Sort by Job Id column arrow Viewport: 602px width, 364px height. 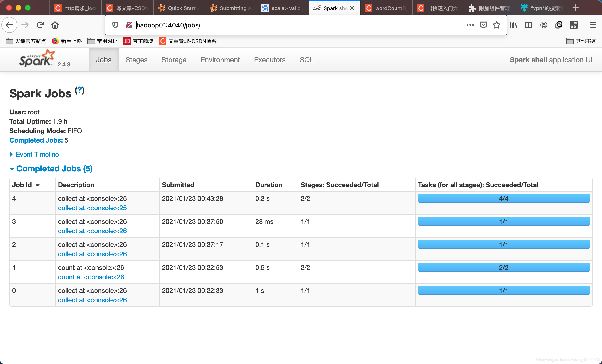click(38, 185)
